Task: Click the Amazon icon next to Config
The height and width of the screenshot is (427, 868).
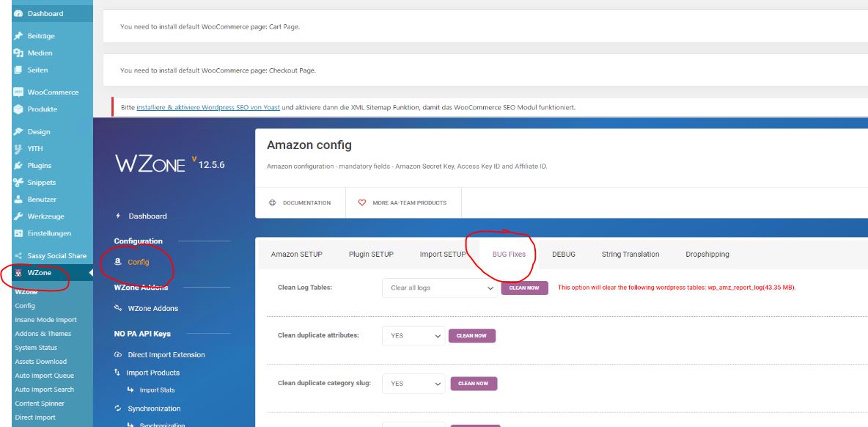Action: pyautogui.click(x=117, y=262)
